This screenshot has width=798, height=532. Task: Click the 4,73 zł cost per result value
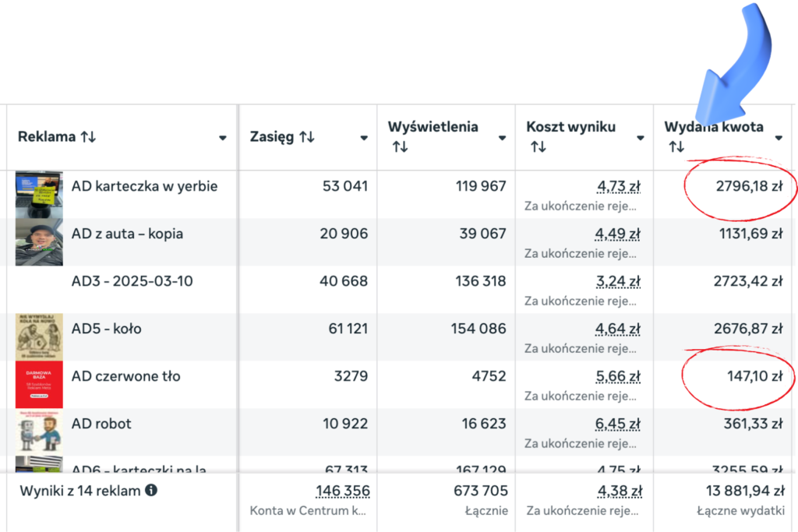pos(618,187)
